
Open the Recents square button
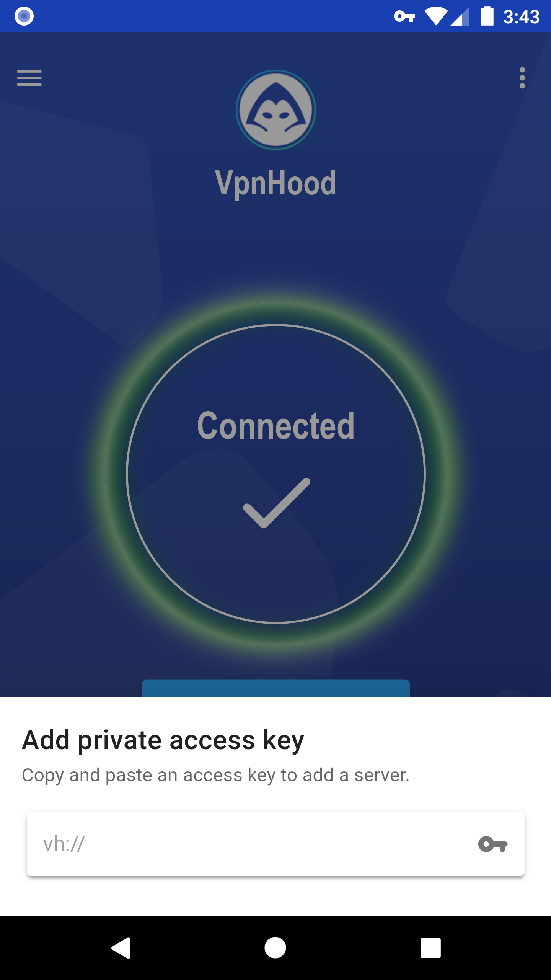click(x=430, y=948)
